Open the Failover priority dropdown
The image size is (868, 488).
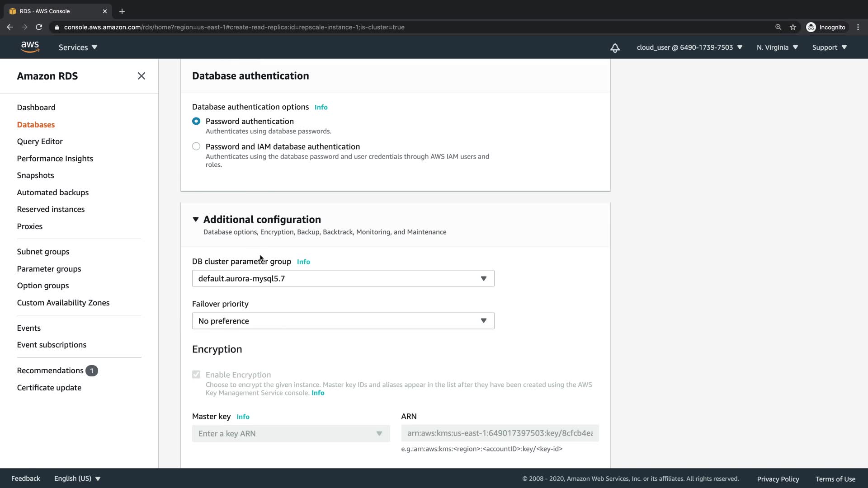[x=343, y=321]
